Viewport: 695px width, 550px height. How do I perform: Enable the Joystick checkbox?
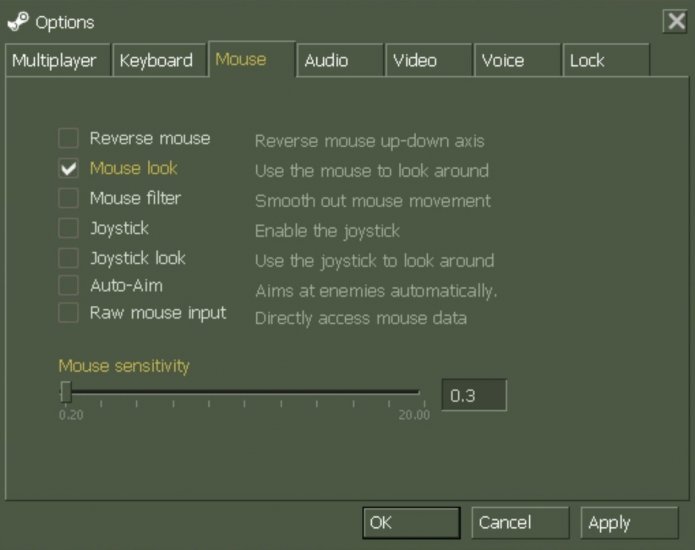(x=68, y=229)
